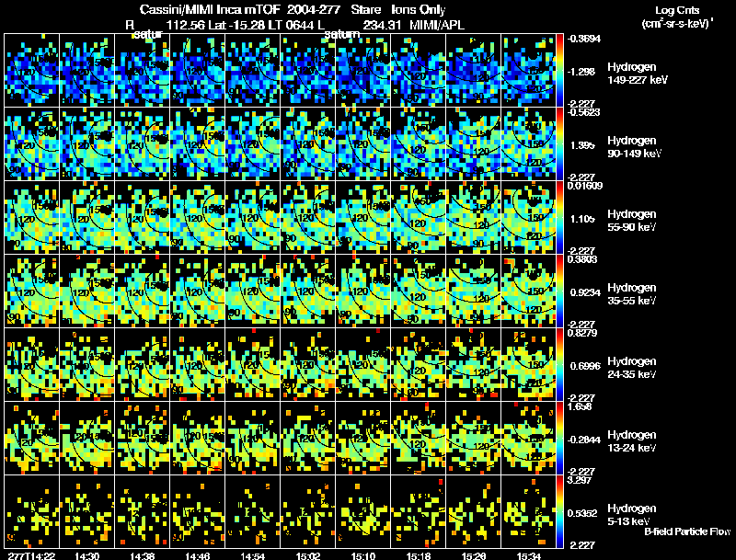Viewport: 736px width, 560px height.
Task: Click the color bar beside the 5-13 keV row
Action: [x=559, y=512]
